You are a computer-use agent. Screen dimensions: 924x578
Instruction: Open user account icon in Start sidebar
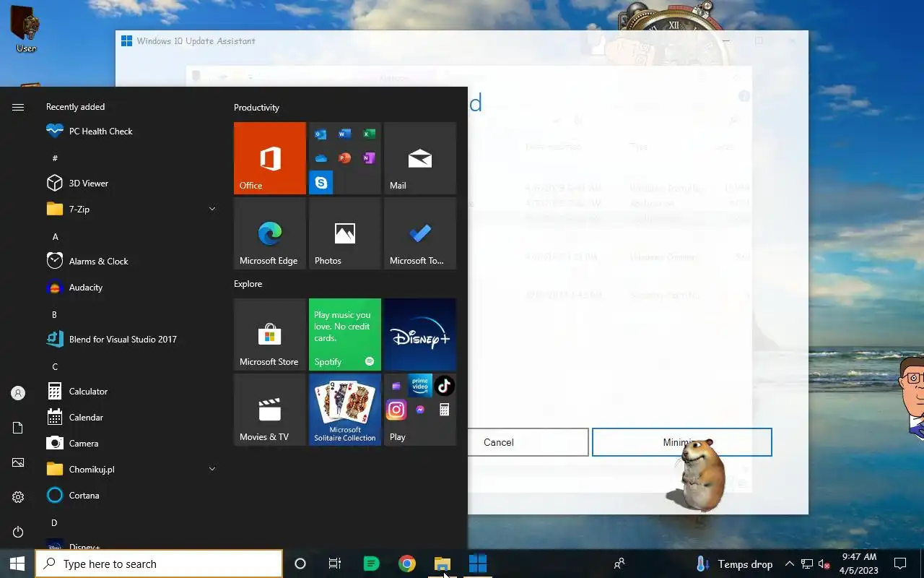(18, 393)
